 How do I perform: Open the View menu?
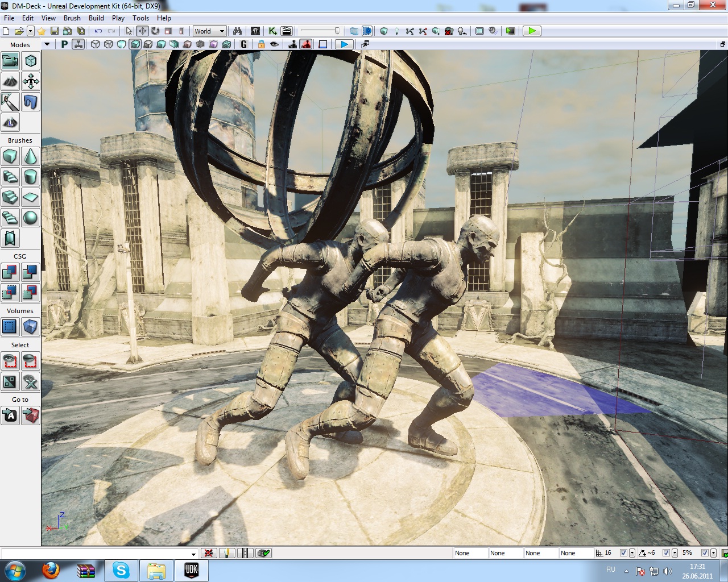49,18
